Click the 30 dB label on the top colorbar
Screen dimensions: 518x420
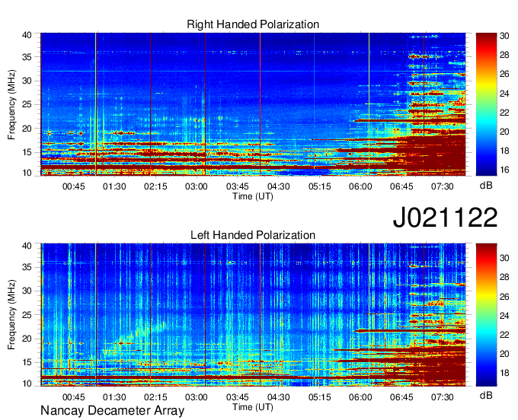tap(504, 36)
